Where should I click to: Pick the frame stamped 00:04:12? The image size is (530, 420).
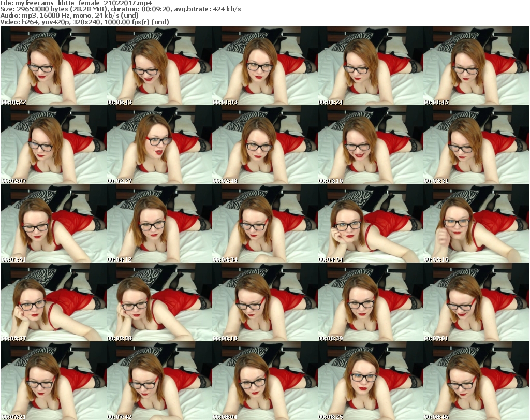tap(159, 223)
